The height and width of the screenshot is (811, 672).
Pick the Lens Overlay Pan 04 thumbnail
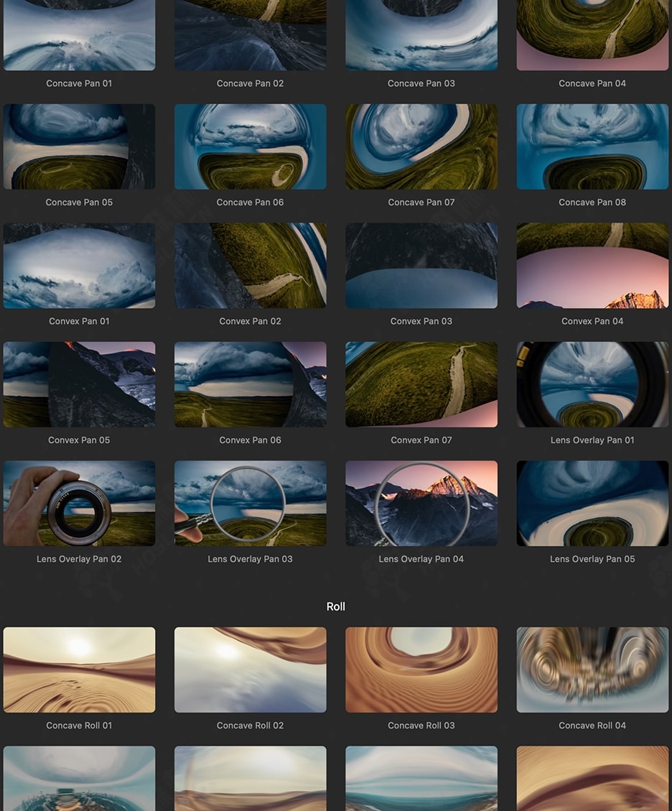[x=421, y=504]
